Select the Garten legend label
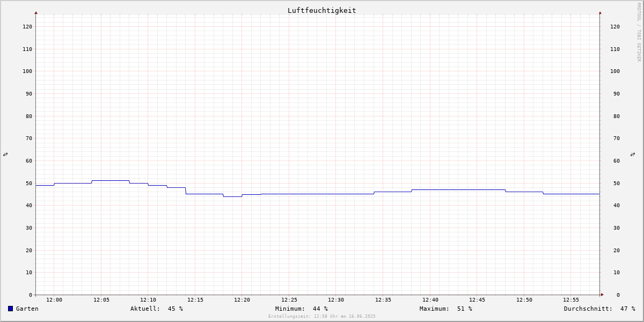The image size is (644, 322). click(x=27, y=309)
